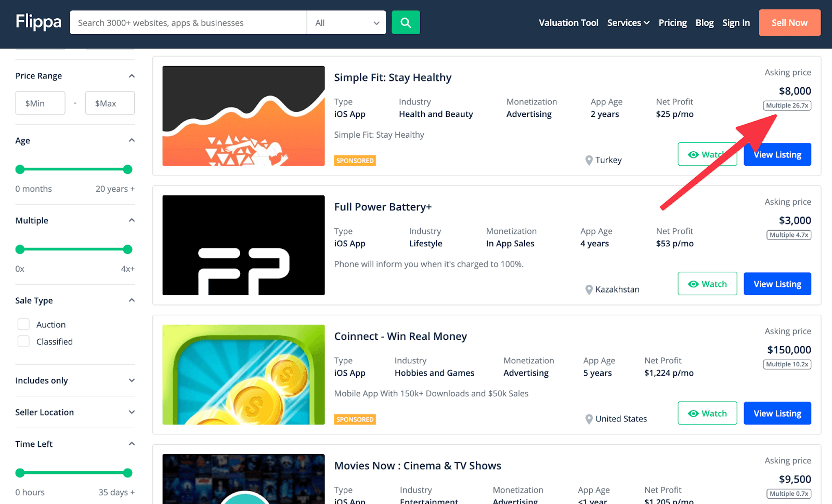The image size is (832, 504).
Task: Click the Sell Now button
Action: click(x=789, y=23)
